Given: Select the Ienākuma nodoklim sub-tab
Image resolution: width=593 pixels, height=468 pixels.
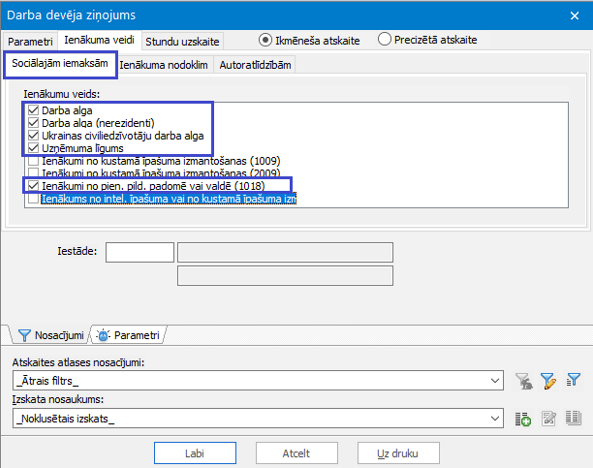Looking at the screenshot, I should pos(164,65).
